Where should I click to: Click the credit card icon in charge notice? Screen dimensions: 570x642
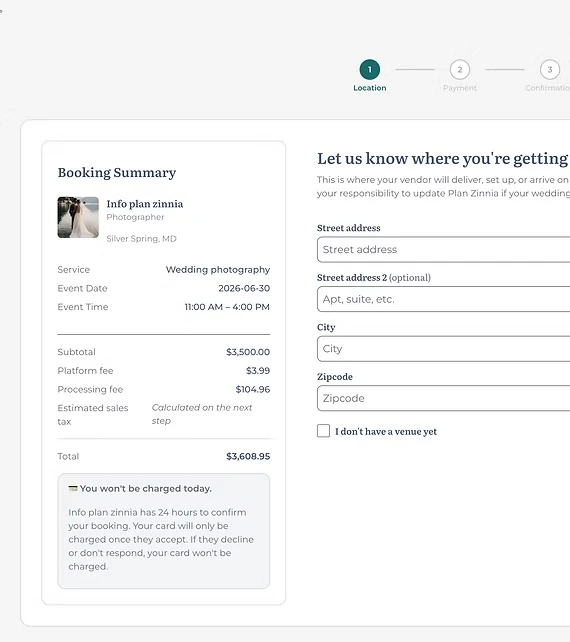pyautogui.click(x=73, y=488)
